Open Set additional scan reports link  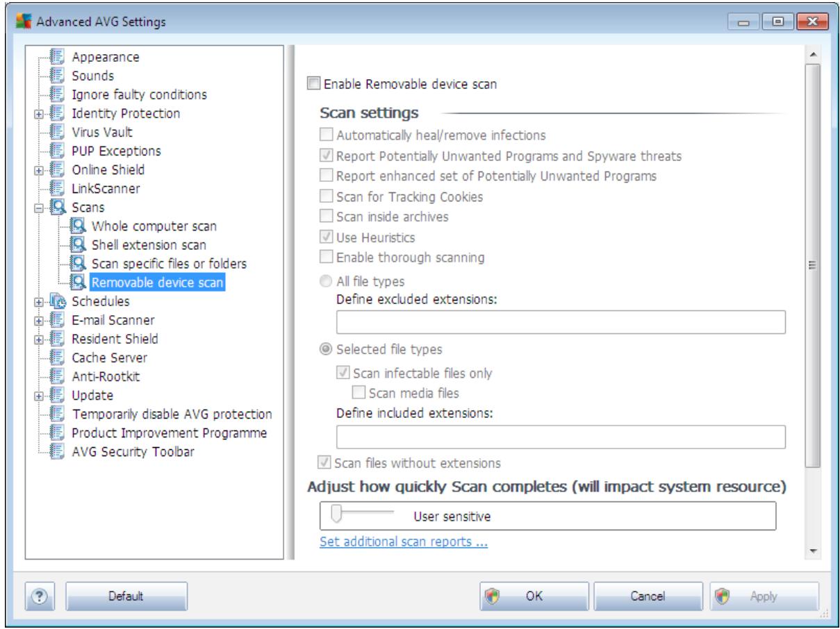pyautogui.click(x=404, y=542)
